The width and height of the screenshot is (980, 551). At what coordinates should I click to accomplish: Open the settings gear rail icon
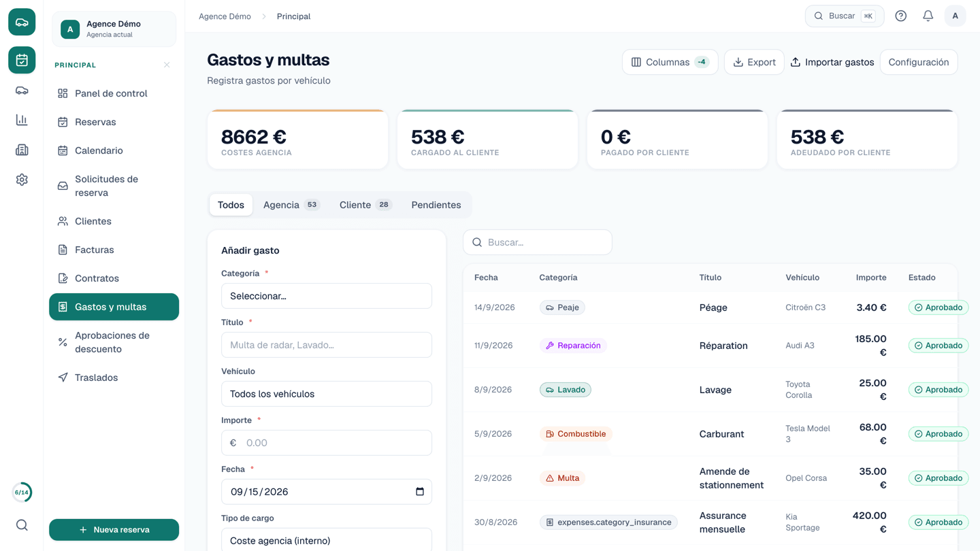click(x=22, y=180)
